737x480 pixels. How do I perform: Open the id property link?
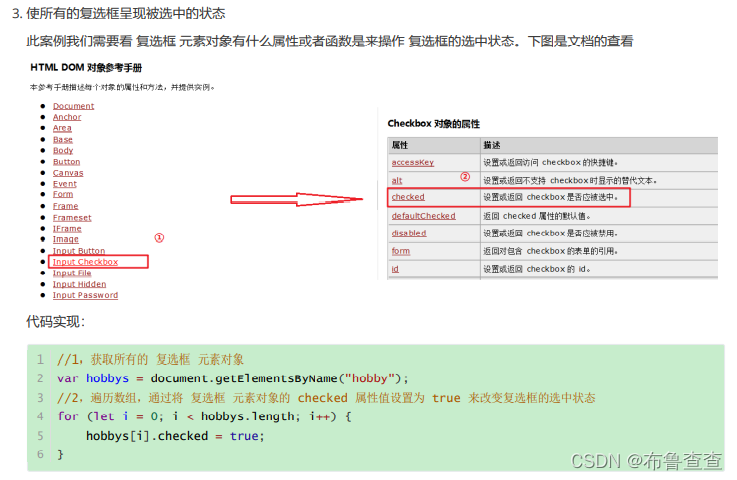[395, 269]
